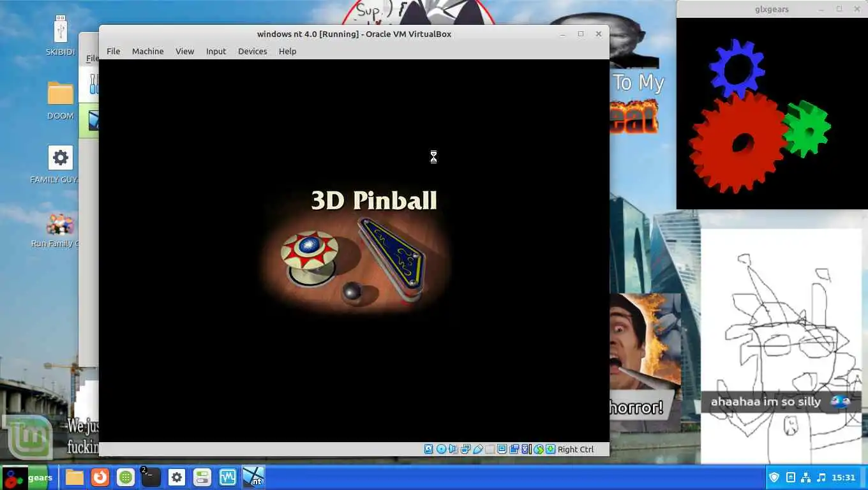Viewport: 868px width, 490px height.
Task: Open the toggle switches taskbar app
Action: [x=202, y=477]
